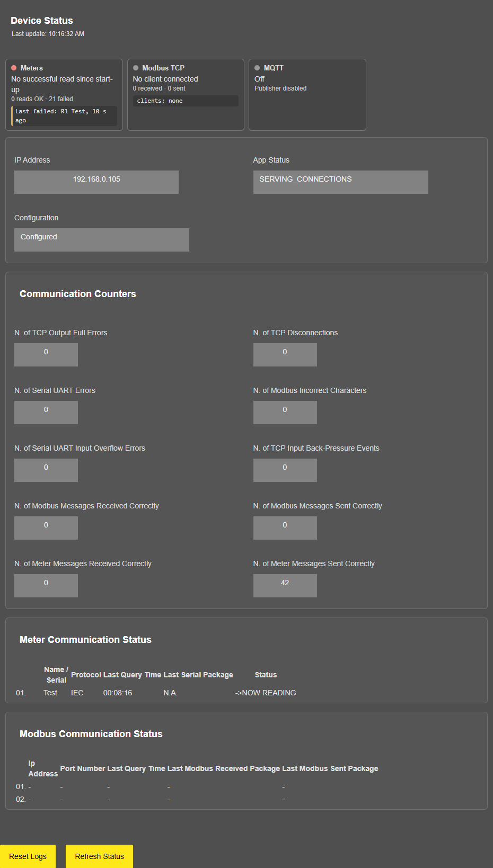
Task: Select the 'Last failed: R1 Test' message
Action: (x=64, y=116)
